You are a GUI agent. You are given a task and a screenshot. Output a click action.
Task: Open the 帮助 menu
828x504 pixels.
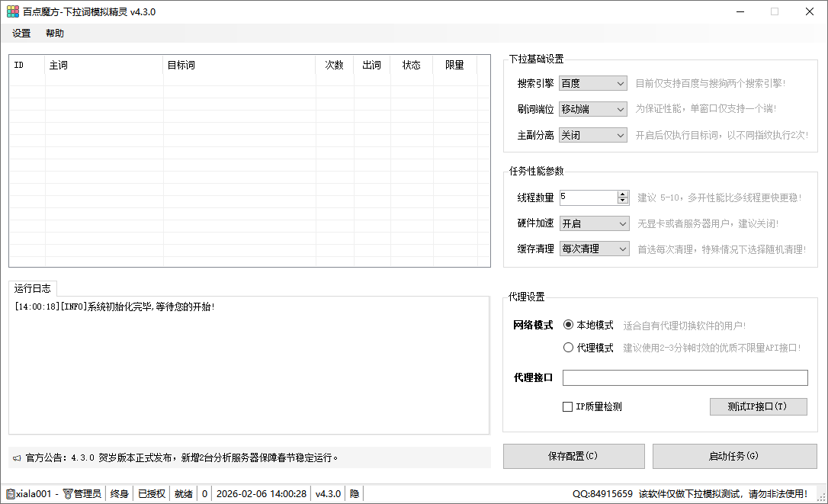[55, 34]
